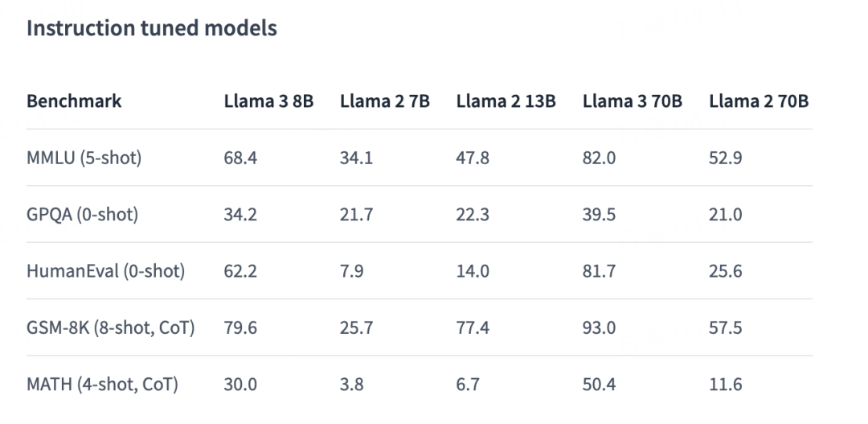Select the Benchmark column header
Screen dimensions: 868x424
[74, 101]
